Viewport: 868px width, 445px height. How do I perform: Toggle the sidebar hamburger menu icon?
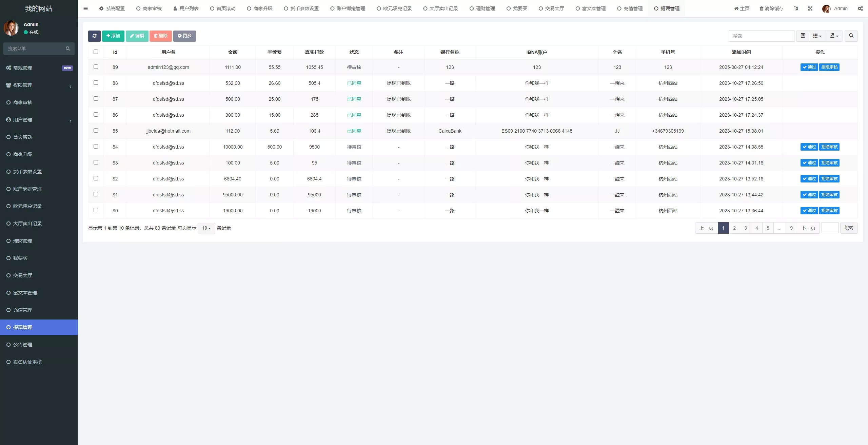pos(85,8)
